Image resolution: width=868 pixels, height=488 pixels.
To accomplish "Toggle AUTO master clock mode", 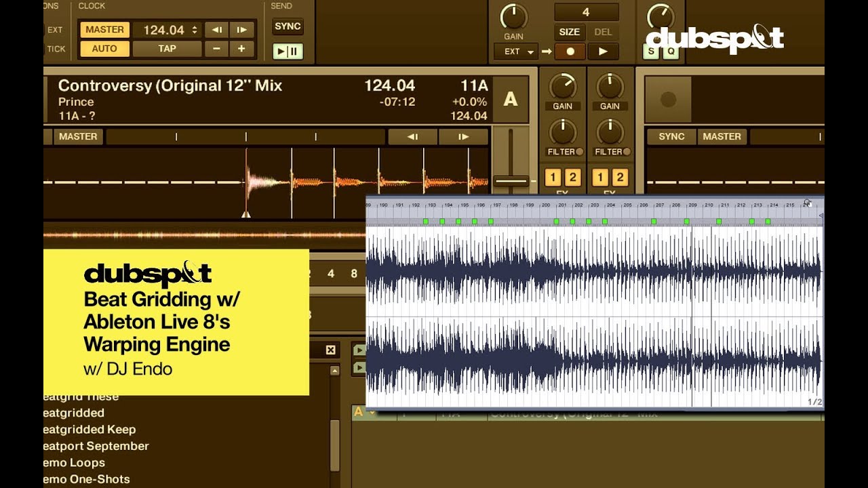I will coord(104,49).
